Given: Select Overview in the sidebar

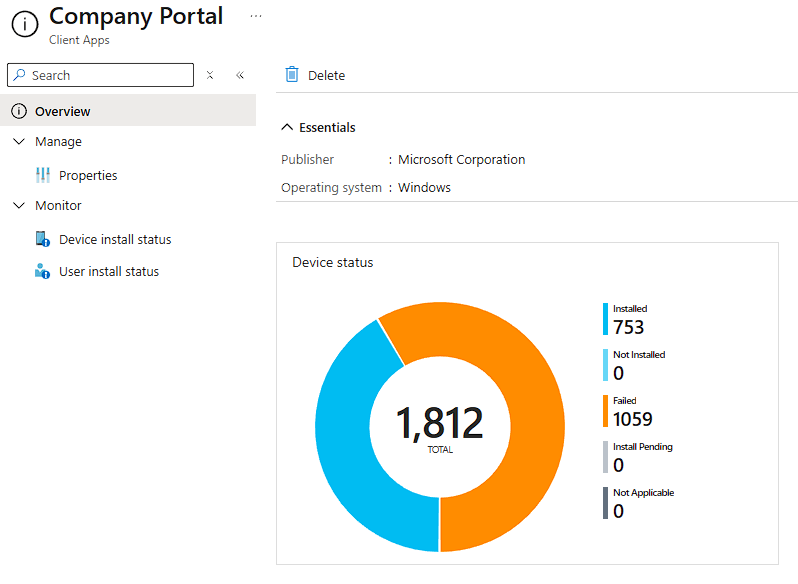Looking at the screenshot, I should 128,110.
